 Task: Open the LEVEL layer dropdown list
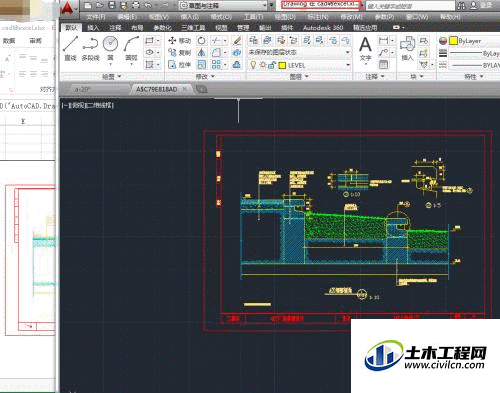(x=348, y=65)
